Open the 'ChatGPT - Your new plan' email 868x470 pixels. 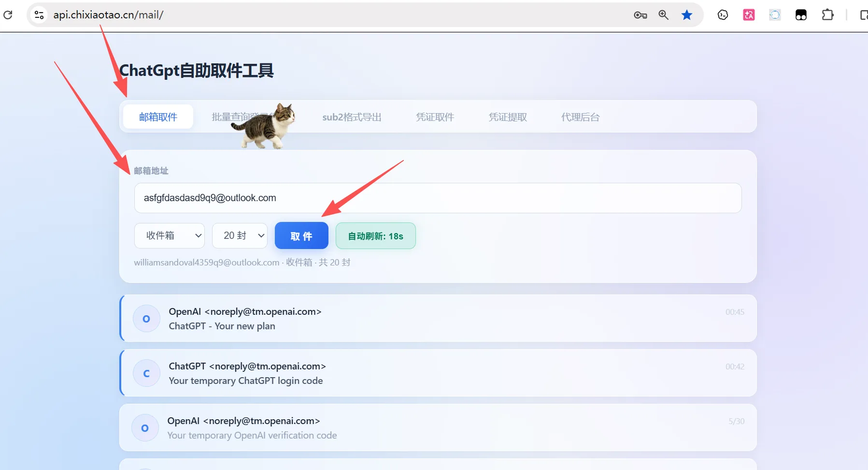tap(438, 319)
